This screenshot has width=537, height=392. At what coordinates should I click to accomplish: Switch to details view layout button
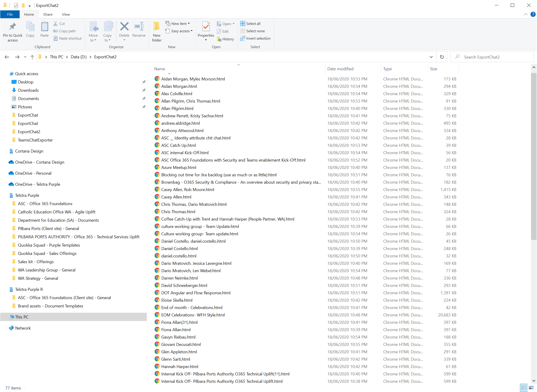coord(524,388)
